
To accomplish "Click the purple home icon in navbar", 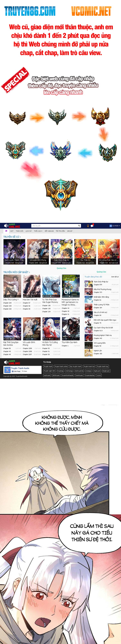I will point(6,231).
